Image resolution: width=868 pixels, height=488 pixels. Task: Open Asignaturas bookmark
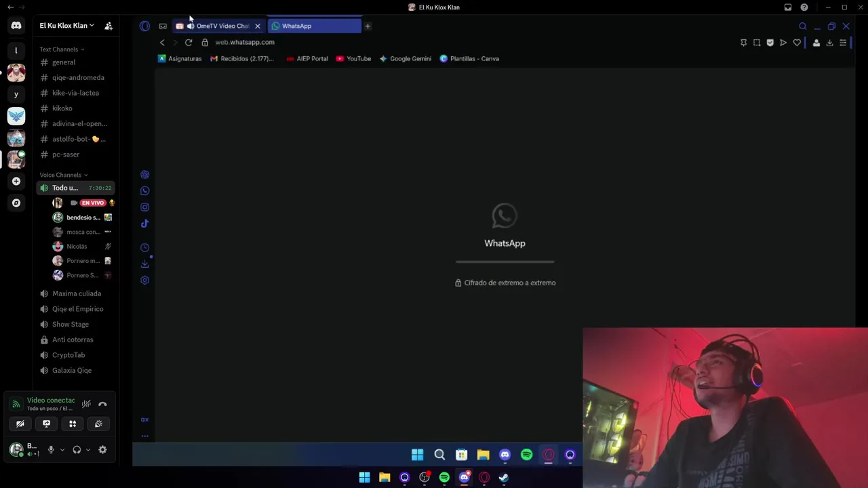180,58
